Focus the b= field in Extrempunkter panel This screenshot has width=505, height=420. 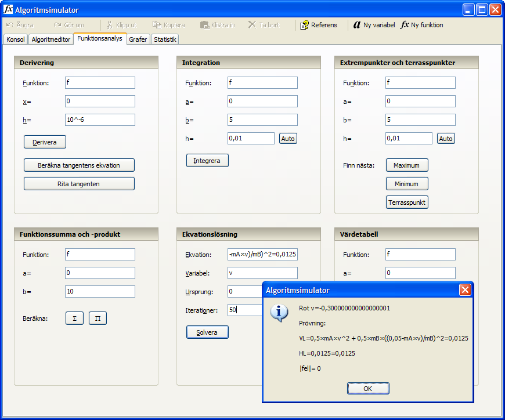[x=420, y=120]
